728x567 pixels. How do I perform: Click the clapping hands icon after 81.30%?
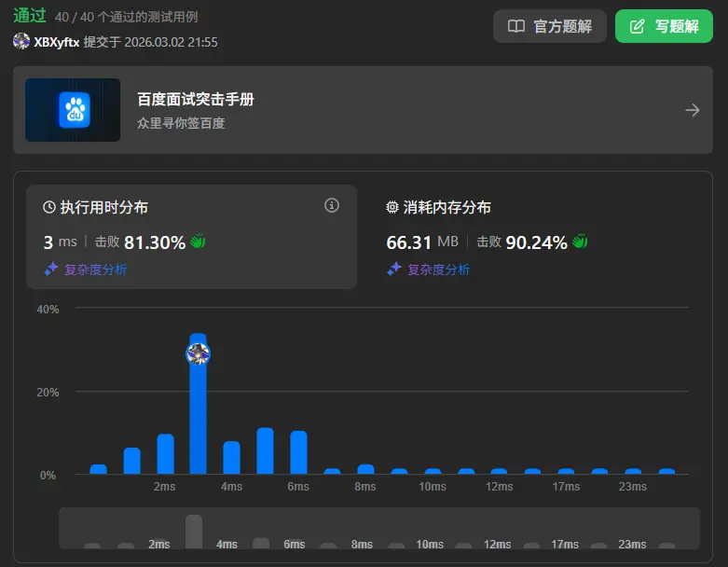click(x=198, y=242)
